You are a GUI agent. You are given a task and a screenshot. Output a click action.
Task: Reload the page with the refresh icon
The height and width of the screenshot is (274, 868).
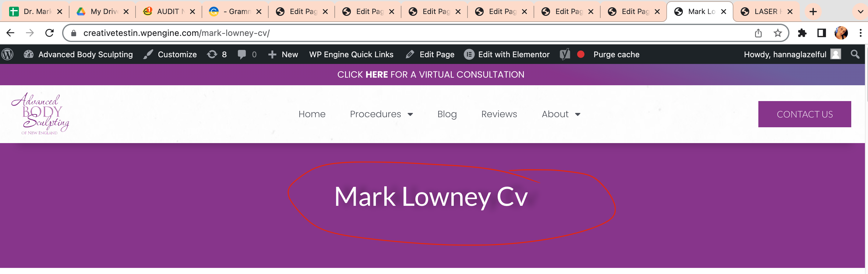50,33
